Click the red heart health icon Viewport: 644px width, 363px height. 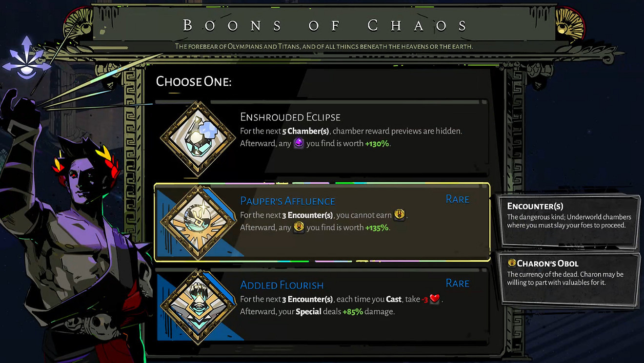coord(435,299)
